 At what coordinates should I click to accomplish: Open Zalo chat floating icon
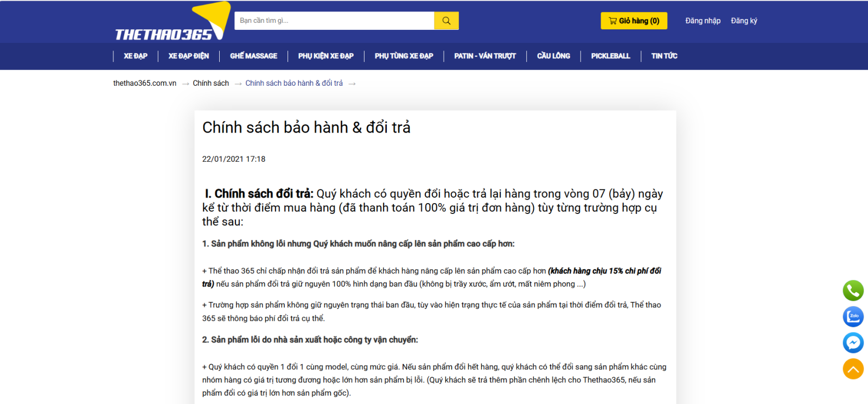coord(853,317)
